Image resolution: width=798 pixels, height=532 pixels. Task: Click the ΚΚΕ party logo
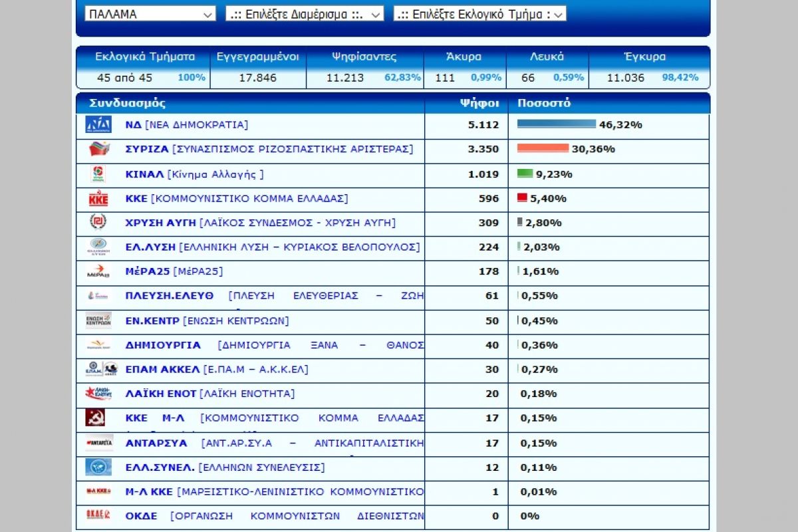[x=98, y=198]
